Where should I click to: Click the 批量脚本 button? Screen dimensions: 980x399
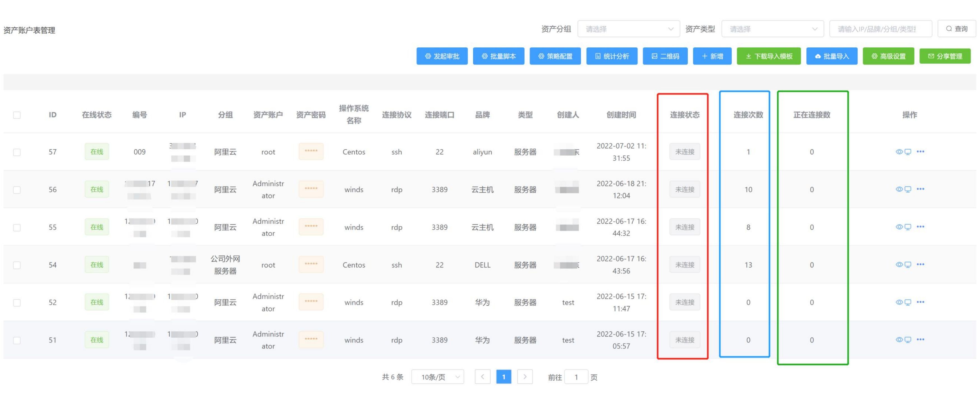click(x=499, y=56)
